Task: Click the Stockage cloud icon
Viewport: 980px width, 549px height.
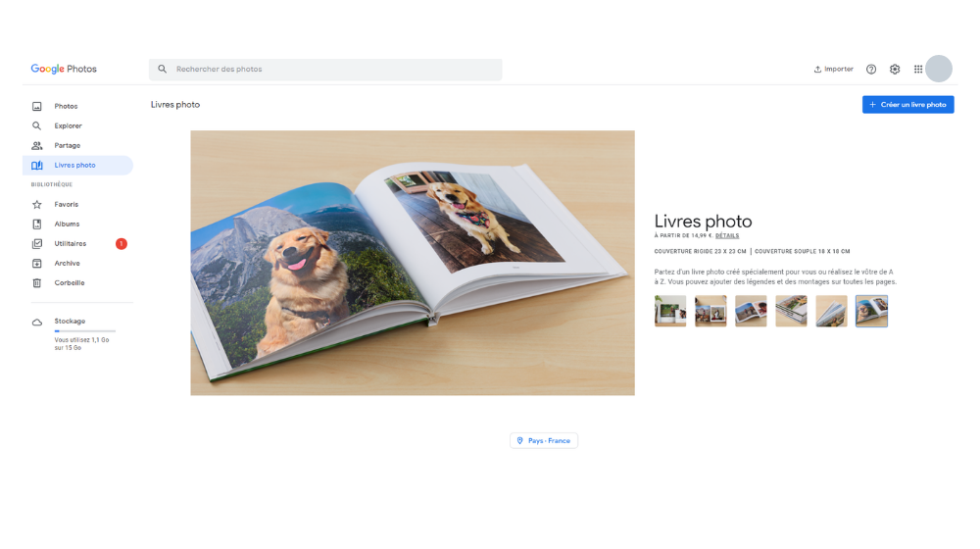Action: [x=37, y=322]
